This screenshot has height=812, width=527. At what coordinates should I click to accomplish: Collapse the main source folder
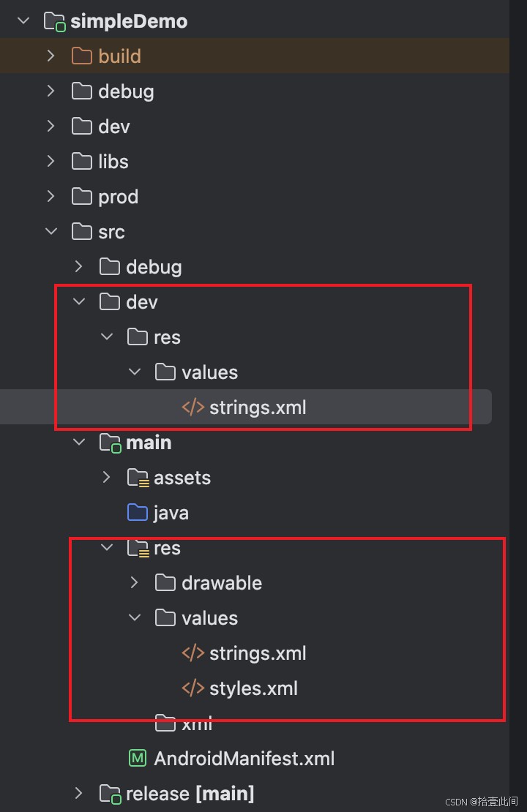click(x=78, y=443)
